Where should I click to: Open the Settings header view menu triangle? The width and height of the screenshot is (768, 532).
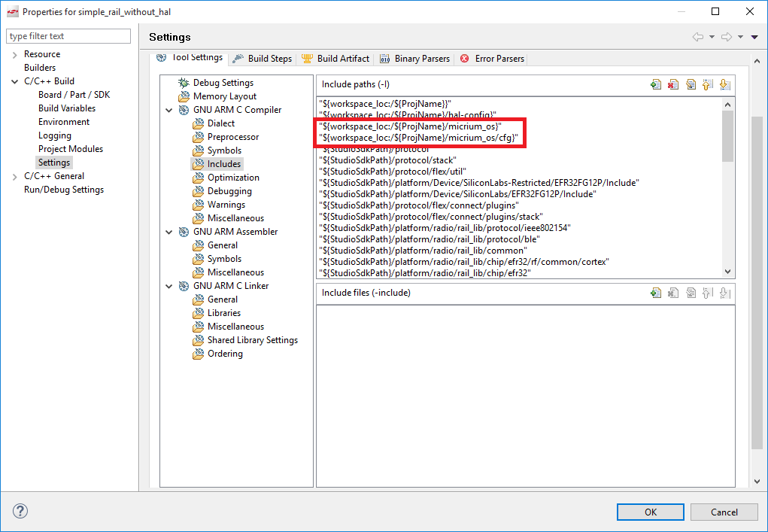click(x=754, y=37)
